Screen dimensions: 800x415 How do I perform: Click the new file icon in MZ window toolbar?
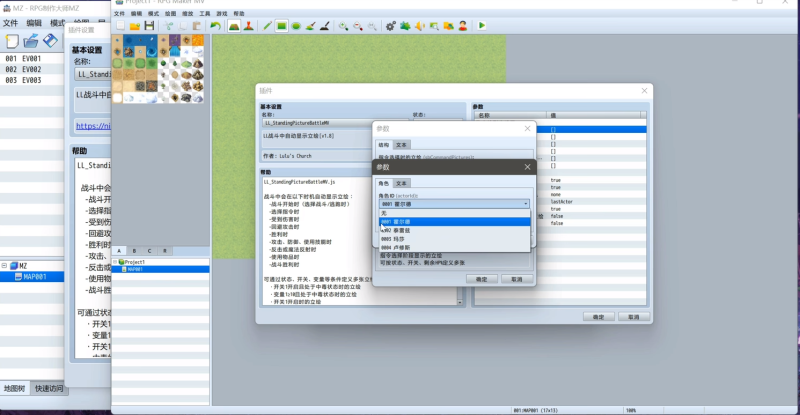click(12, 41)
